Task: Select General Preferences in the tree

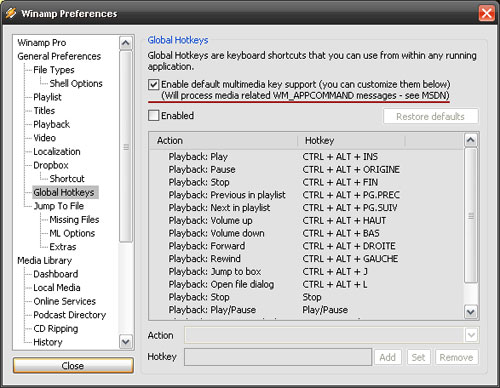Action: pyautogui.click(x=59, y=56)
